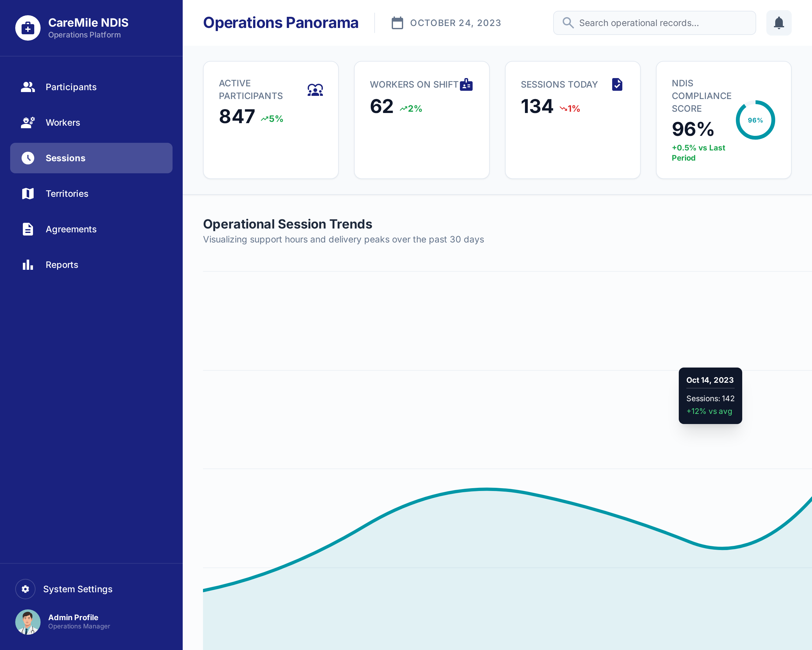
Task: Click the 96% compliance progress ring
Action: tap(755, 120)
